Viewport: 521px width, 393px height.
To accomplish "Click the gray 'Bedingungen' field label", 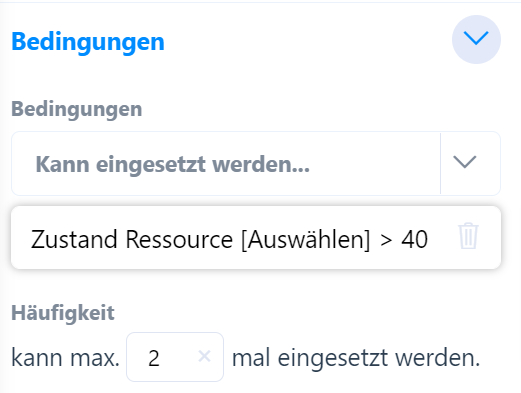I will pos(77,109).
